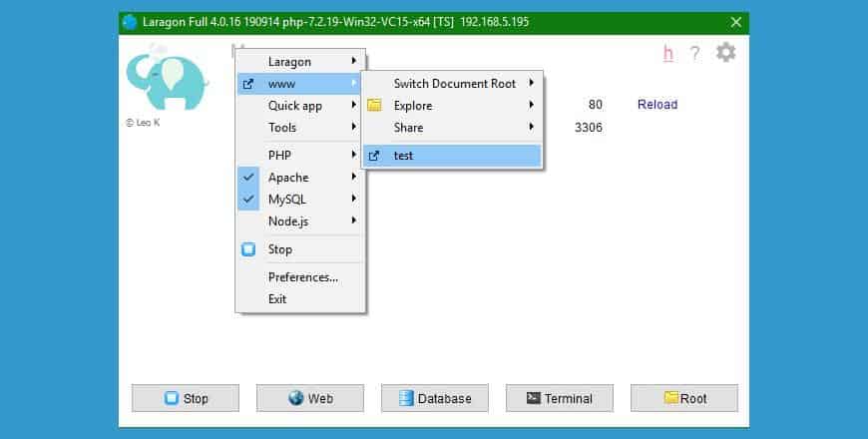Click the stop square icon in menu
Screen dimensions: 868x439
click(248, 249)
